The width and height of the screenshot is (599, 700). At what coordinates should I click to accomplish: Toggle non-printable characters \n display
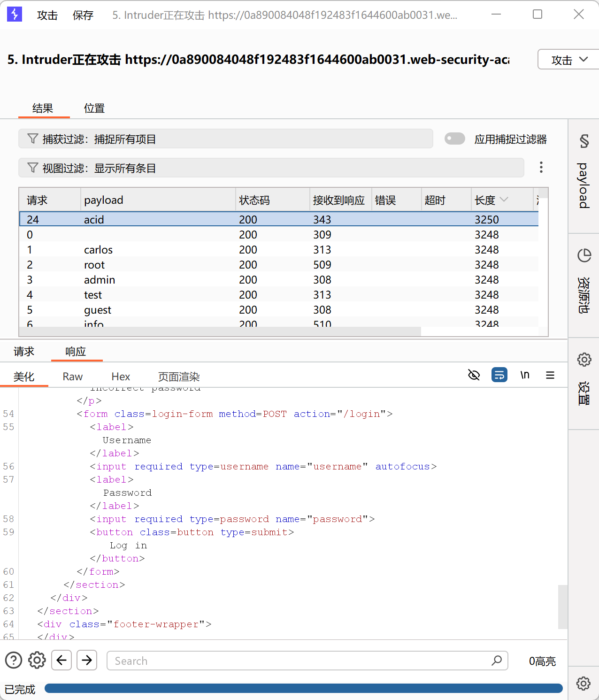pos(525,375)
